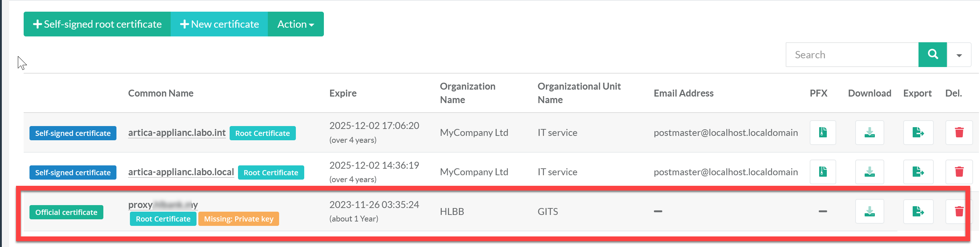
Task: Expand the search options caret
Action: point(959,55)
